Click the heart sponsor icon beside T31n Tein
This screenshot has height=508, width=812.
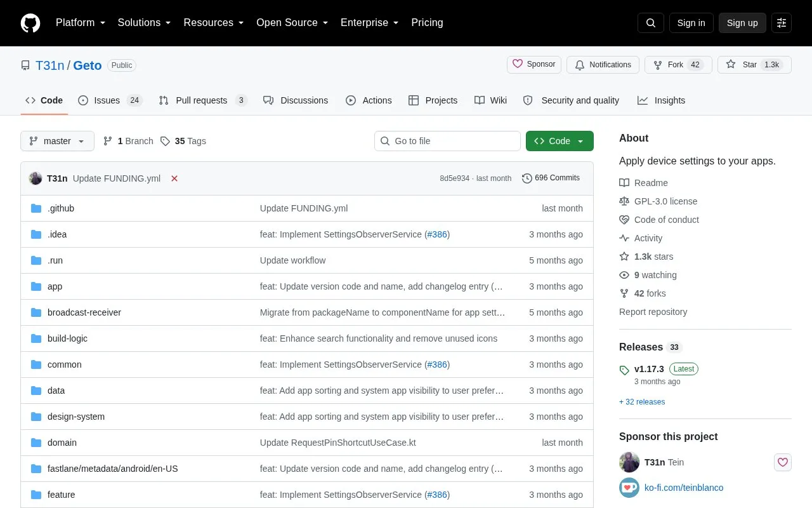783,462
